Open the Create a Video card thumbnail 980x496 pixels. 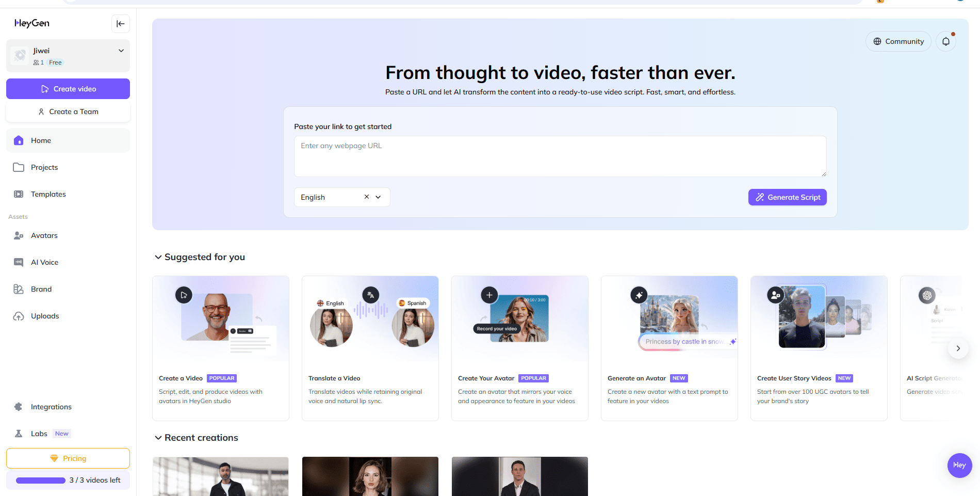pyautogui.click(x=221, y=318)
